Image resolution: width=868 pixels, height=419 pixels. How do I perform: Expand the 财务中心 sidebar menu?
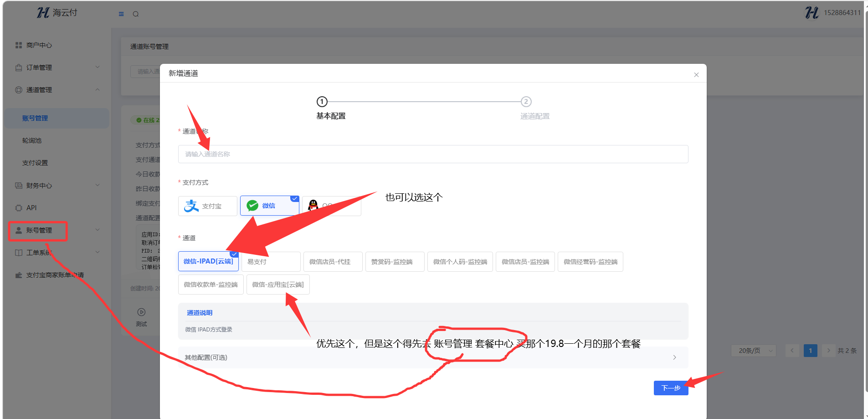[57, 186]
